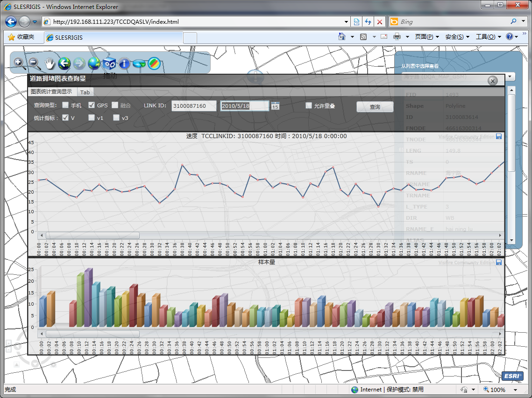Switch to the tab labeled Tab
532x398 pixels.
pos(85,92)
